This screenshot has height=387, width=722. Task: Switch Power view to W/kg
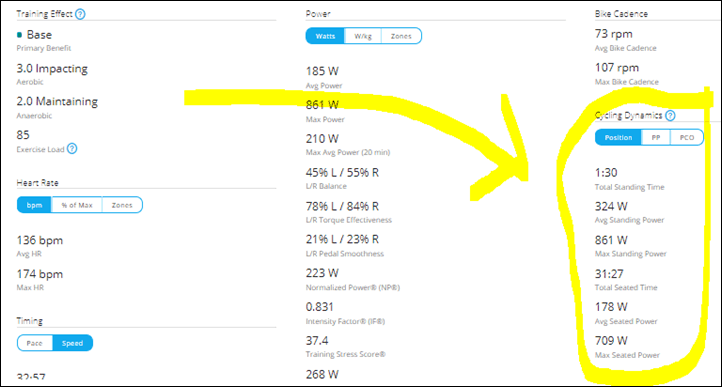(363, 36)
